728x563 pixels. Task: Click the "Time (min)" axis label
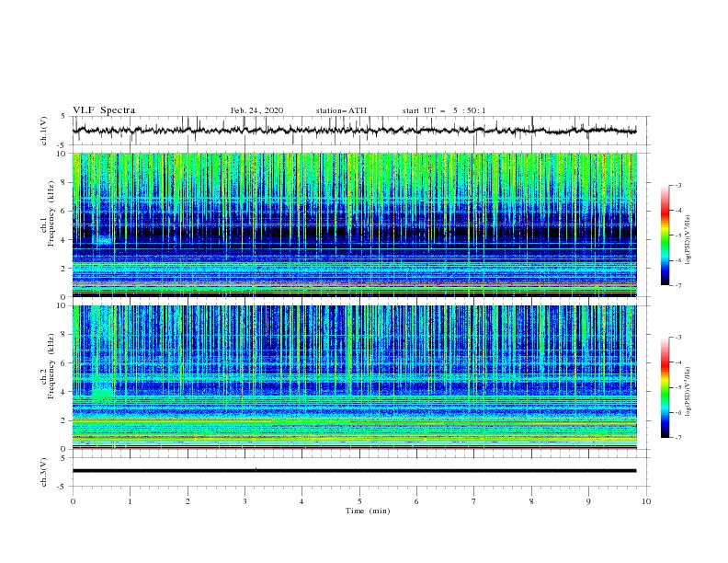coord(368,511)
